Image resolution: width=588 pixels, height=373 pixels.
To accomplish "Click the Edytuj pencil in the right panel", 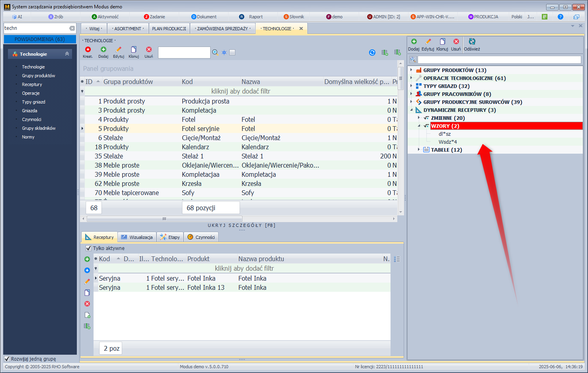I will [x=428, y=42].
